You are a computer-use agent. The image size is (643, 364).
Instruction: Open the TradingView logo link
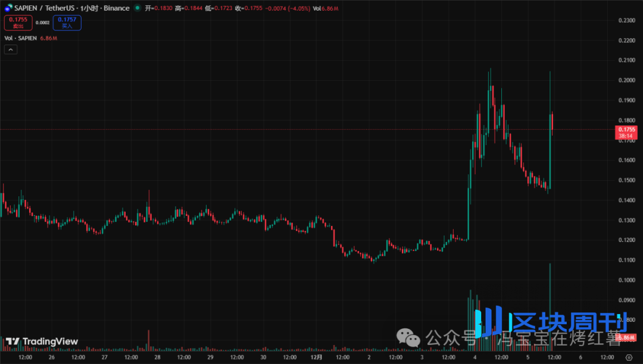coord(42,341)
